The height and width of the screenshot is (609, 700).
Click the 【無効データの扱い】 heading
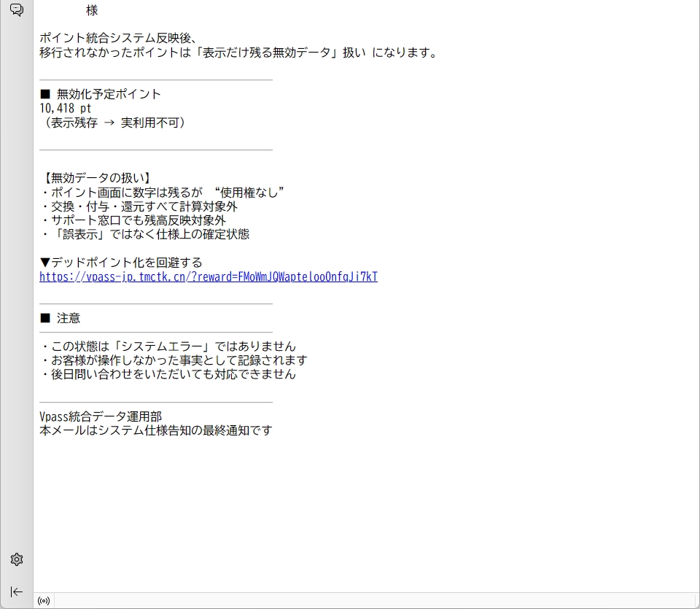[x=96, y=179]
